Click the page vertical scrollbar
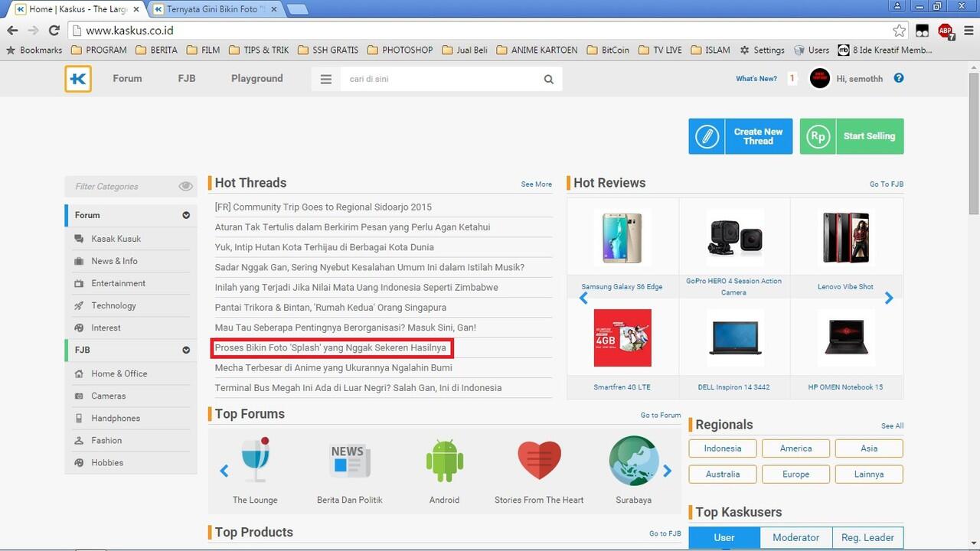 (974, 144)
